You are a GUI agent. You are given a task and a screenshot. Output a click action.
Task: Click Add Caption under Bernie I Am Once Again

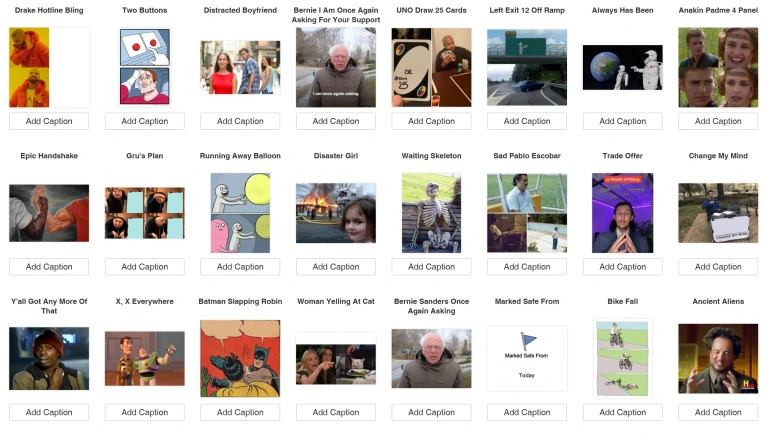pos(336,121)
